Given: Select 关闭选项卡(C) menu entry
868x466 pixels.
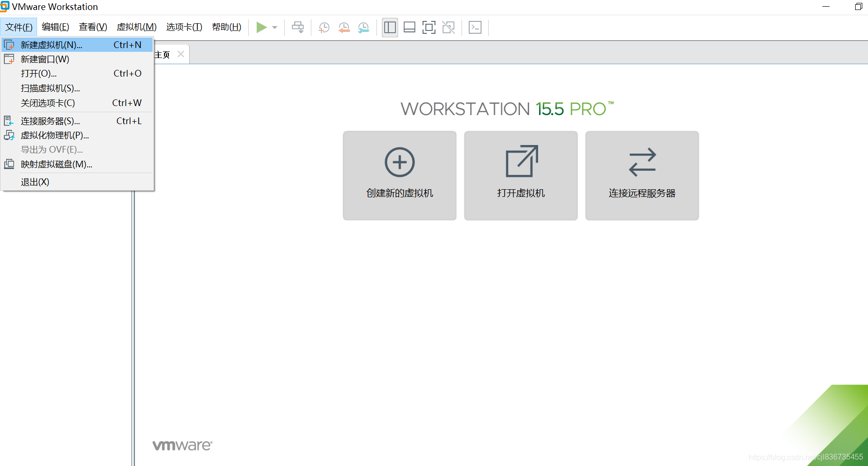Looking at the screenshot, I should (x=77, y=103).
